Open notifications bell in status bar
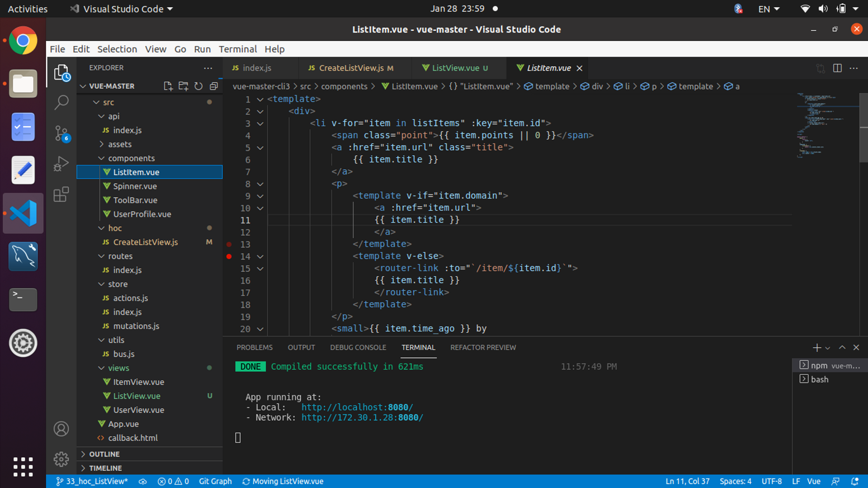Viewport: 868px width, 488px height. click(855, 481)
